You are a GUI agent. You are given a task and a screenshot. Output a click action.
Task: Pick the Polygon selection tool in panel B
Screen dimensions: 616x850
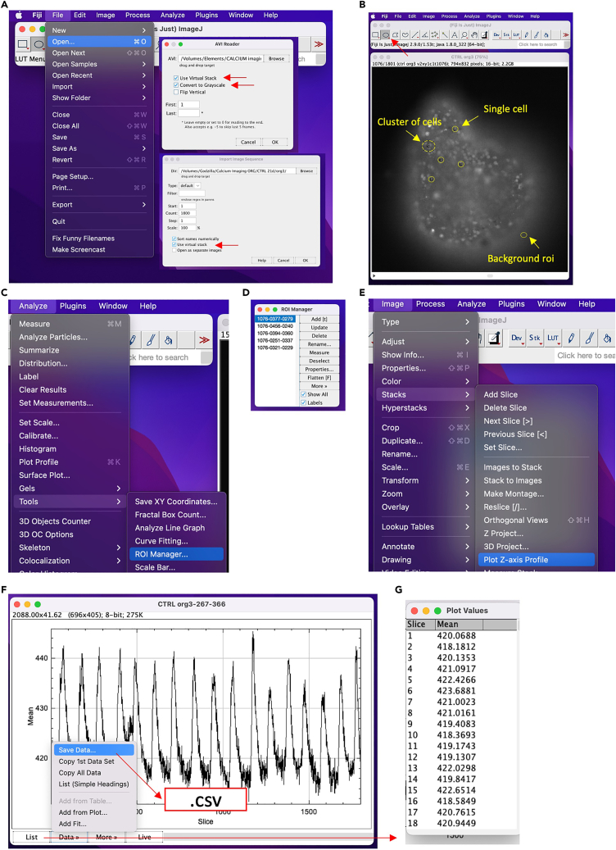pyautogui.click(x=396, y=35)
